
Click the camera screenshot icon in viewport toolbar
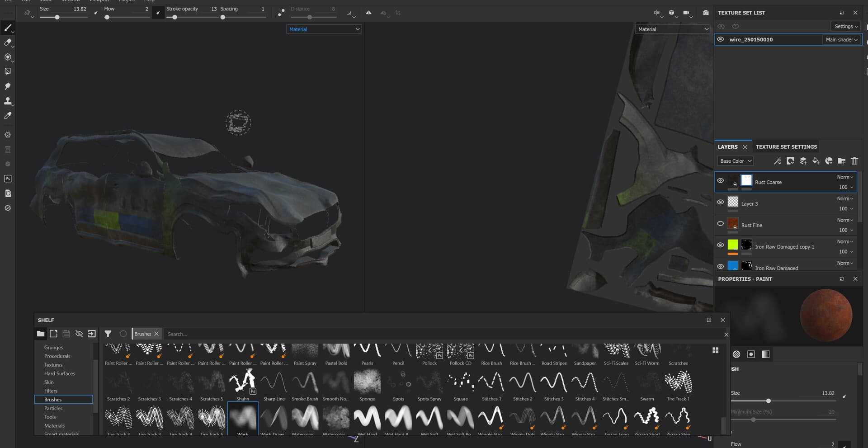[x=706, y=13]
